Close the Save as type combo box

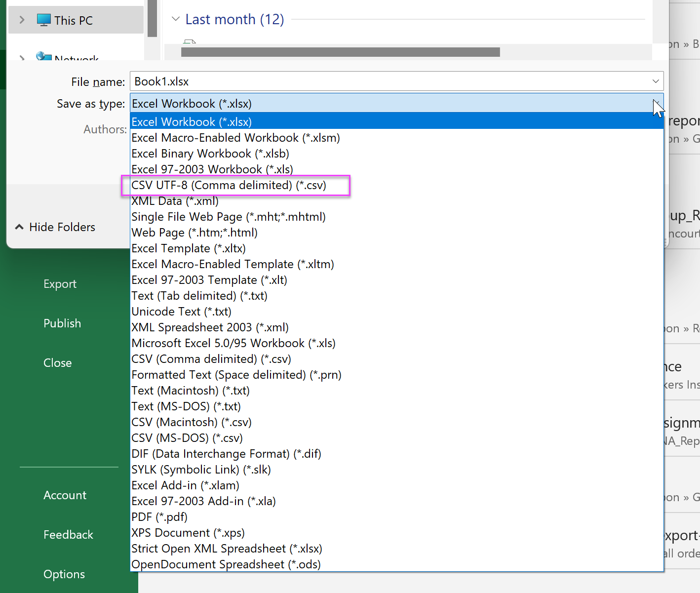tap(656, 104)
